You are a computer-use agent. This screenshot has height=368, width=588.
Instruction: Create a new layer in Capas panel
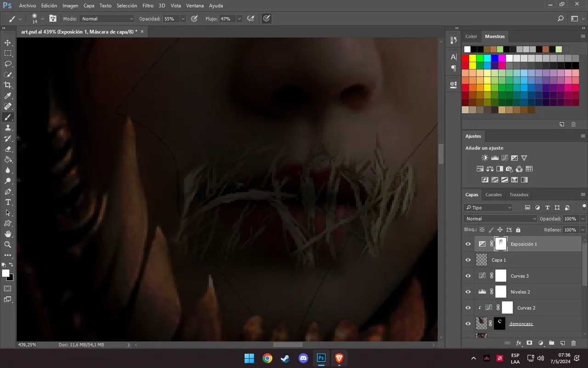coord(562,343)
